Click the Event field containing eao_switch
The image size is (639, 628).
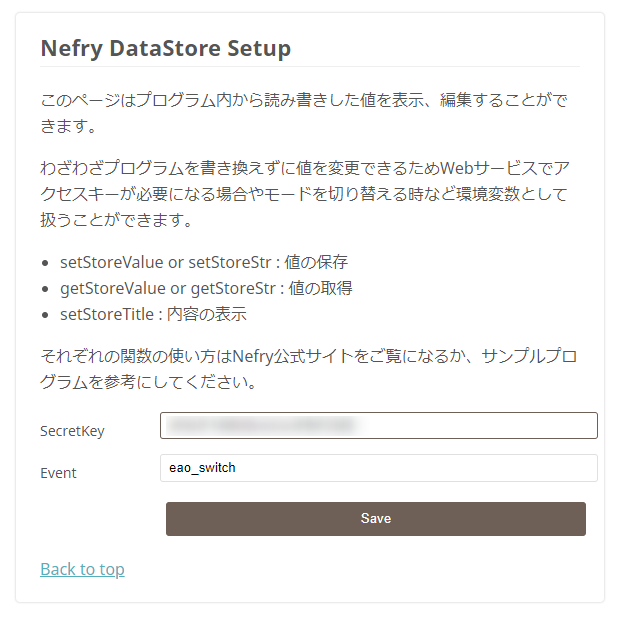378,468
